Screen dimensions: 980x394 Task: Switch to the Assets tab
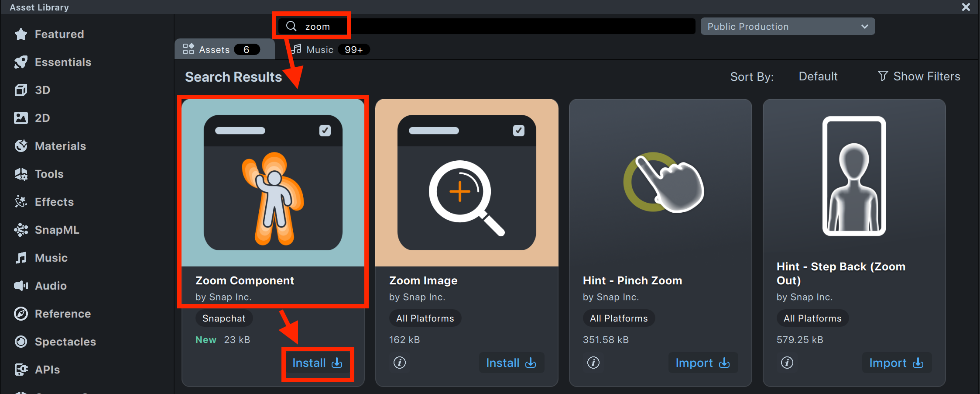click(224, 49)
